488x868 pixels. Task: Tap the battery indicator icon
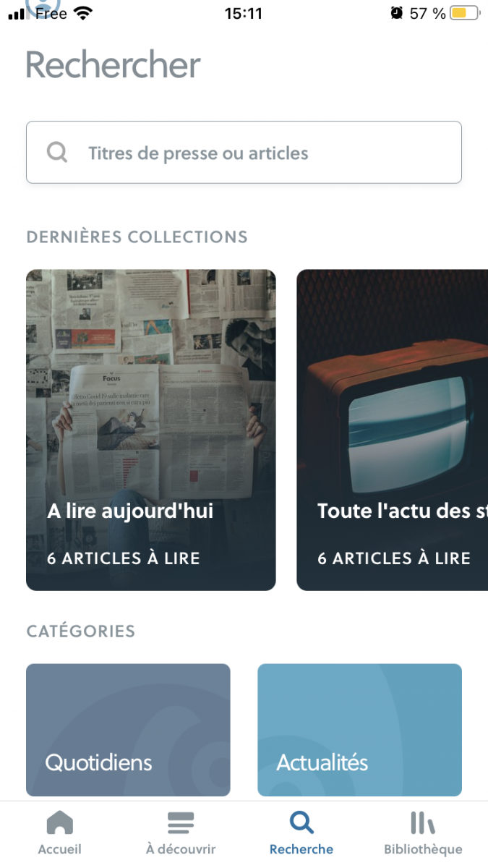click(464, 13)
